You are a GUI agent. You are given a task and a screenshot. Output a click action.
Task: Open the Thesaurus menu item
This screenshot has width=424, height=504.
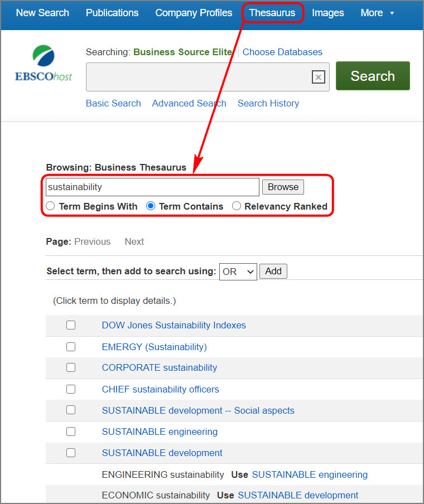tap(272, 13)
